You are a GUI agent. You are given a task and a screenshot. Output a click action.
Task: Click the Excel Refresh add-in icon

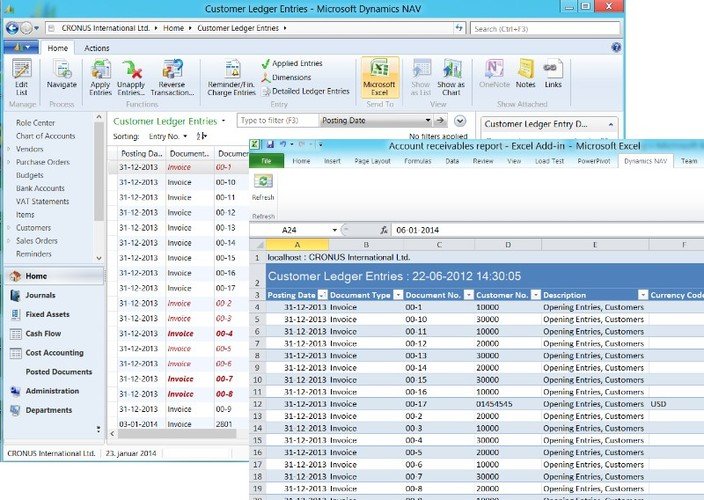click(x=263, y=188)
